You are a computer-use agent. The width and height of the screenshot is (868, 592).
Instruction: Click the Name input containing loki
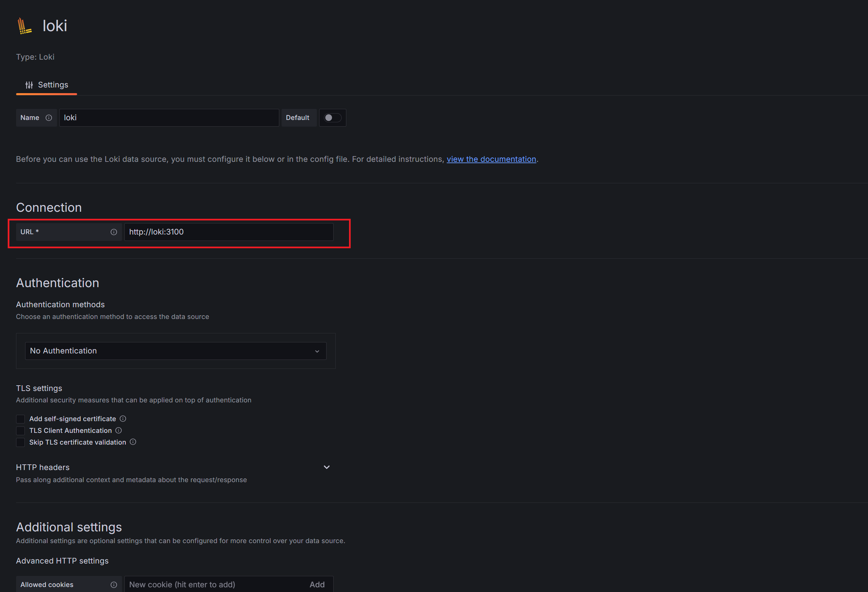169,118
